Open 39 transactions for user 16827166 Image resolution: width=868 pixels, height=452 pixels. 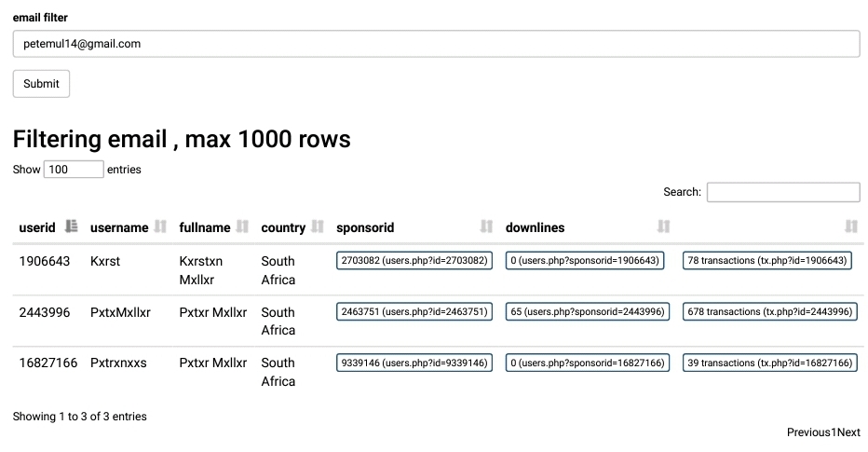769,363
